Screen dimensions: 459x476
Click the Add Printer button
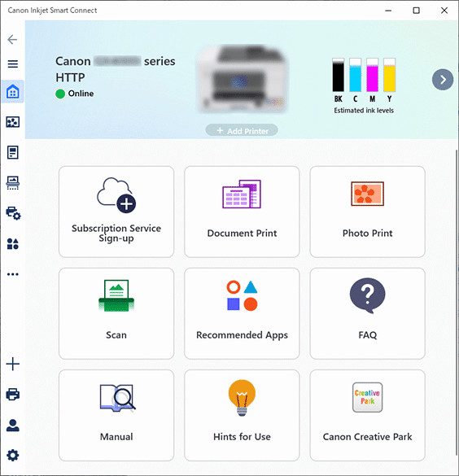pos(242,131)
